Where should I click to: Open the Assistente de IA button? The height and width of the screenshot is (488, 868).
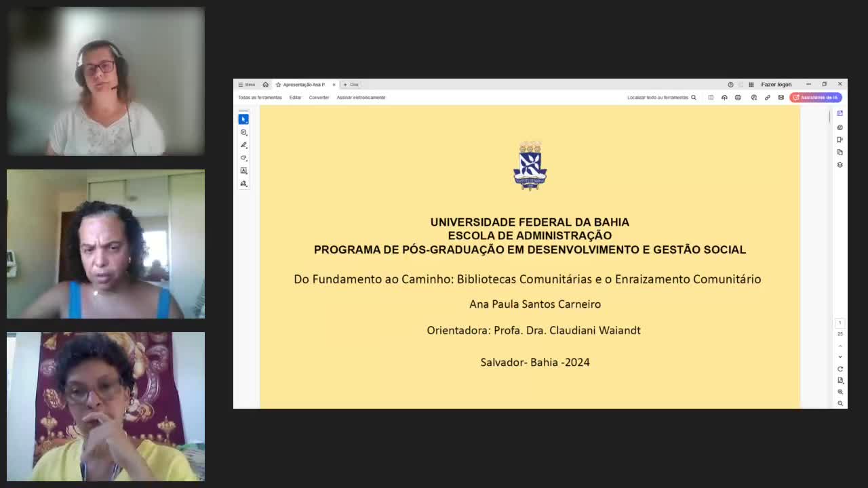point(816,98)
